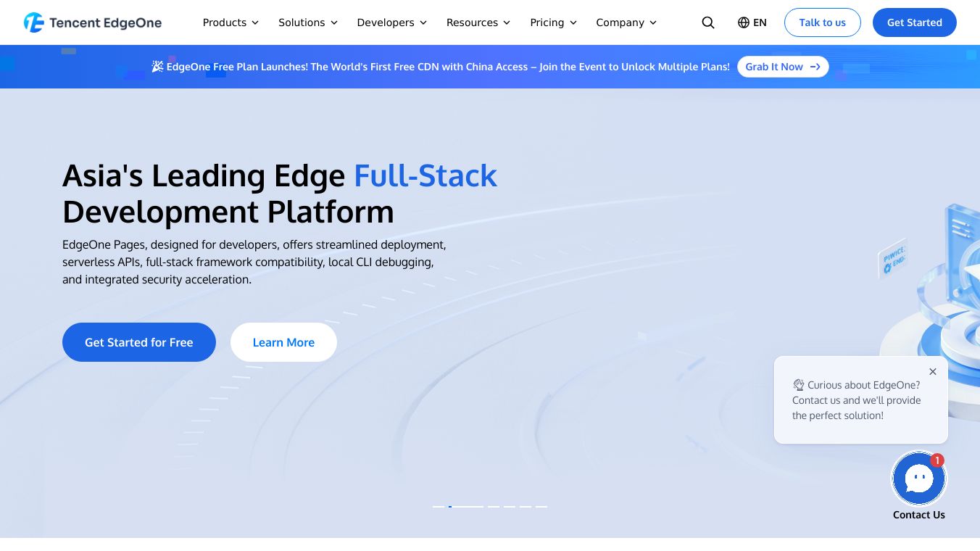980x551 pixels.
Task: Open the Developers dropdown menu
Action: [x=392, y=22]
